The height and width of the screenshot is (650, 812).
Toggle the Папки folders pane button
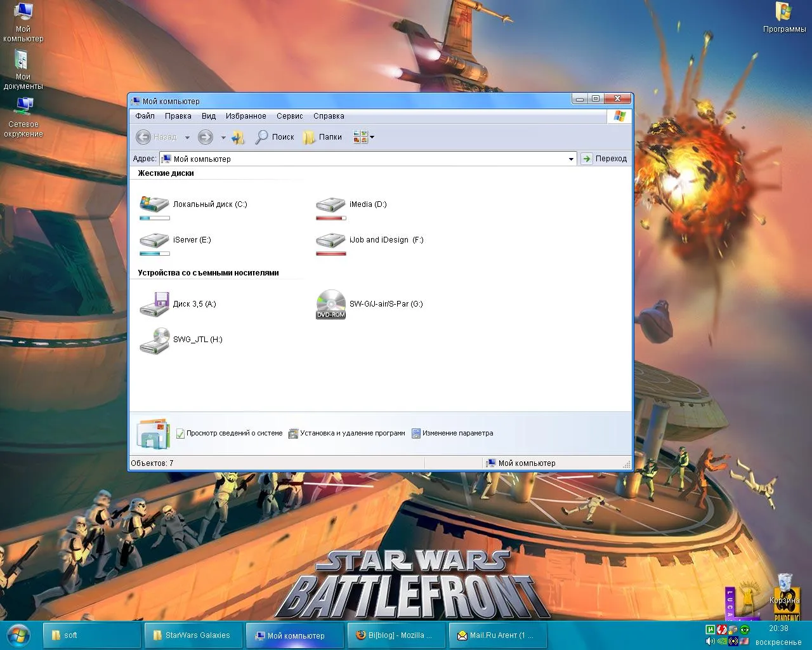click(x=322, y=137)
